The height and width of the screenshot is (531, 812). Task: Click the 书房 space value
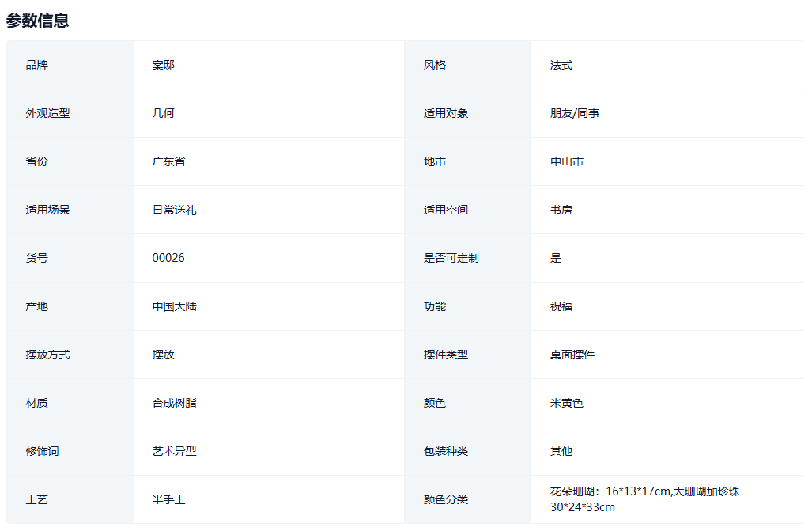coord(561,210)
